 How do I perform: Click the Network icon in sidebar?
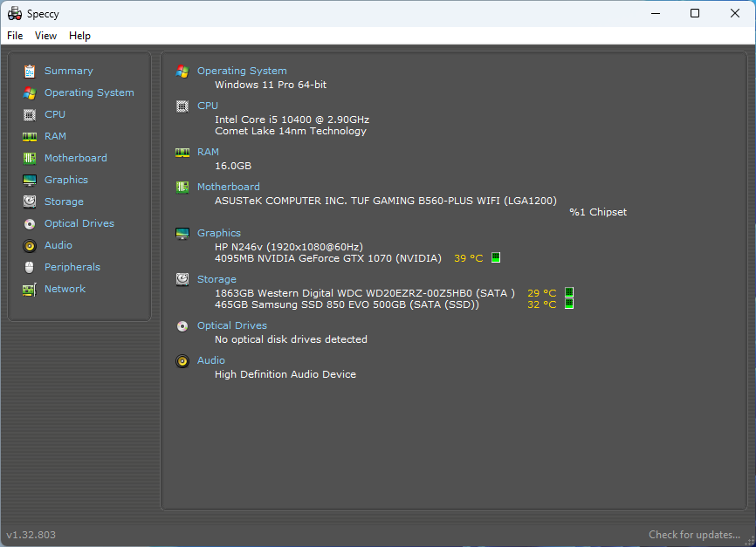(x=30, y=290)
